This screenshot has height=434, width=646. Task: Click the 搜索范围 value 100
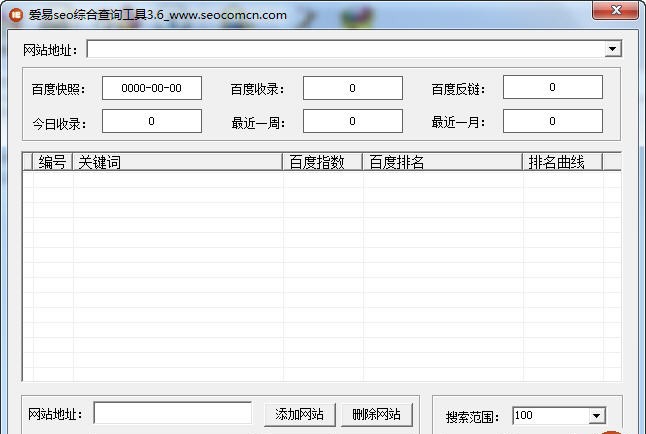pyautogui.click(x=524, y=415)
